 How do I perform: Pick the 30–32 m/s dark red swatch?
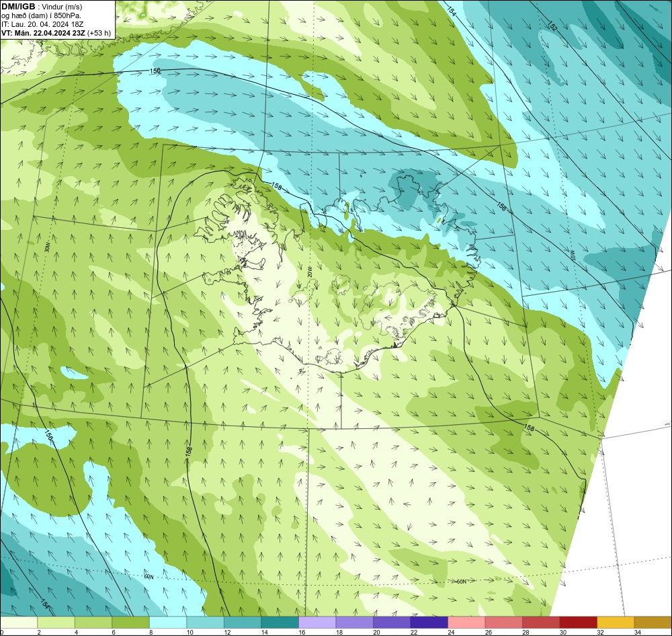[x=578, y=623]
